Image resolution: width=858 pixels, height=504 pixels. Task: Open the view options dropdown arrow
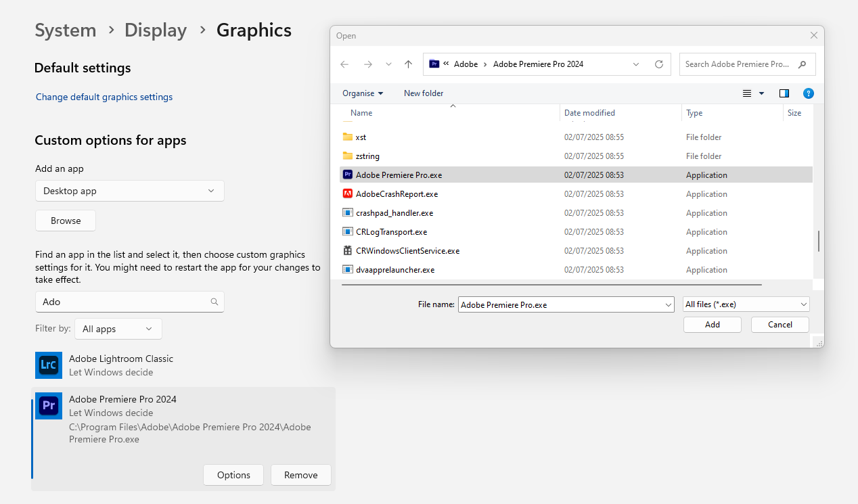pyautogui.click(x=761, y=93)
